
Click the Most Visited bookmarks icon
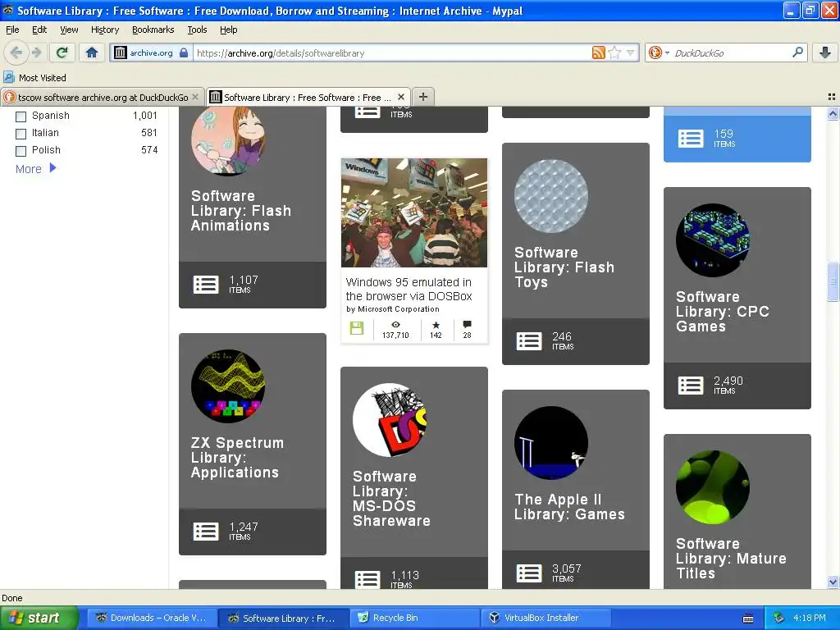pyautogui.click(x=8, y=77)
